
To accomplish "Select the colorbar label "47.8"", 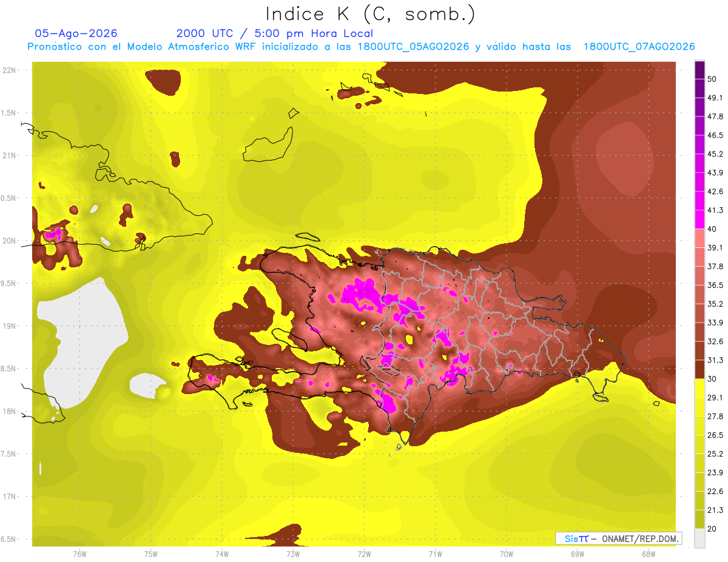I will point(715,116).
